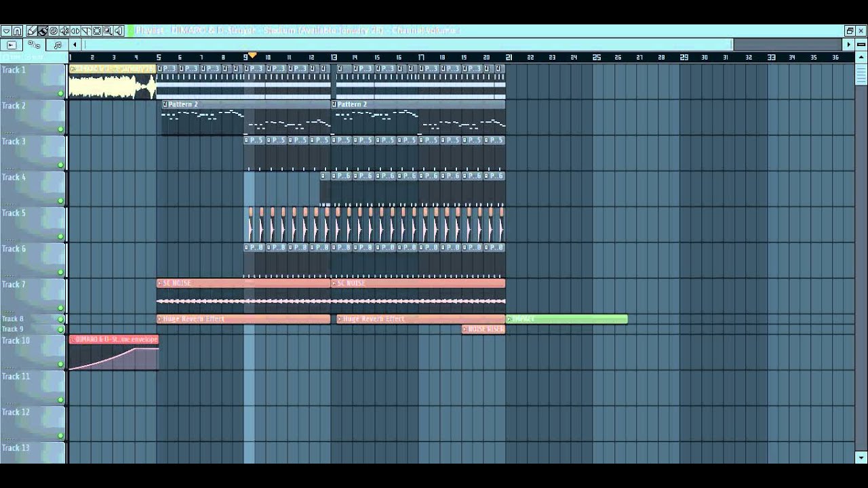Screen dimensions: 868x488
Task: Click the left scroll arrow of the horizontal scrollbar
Action: [75, 45]
